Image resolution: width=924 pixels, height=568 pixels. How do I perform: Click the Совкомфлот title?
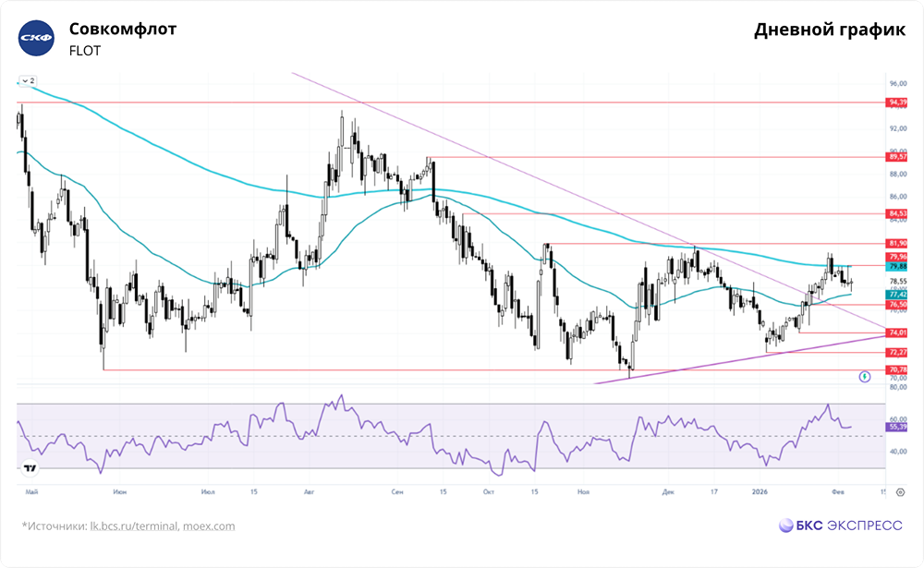click(x=123, y=29)
